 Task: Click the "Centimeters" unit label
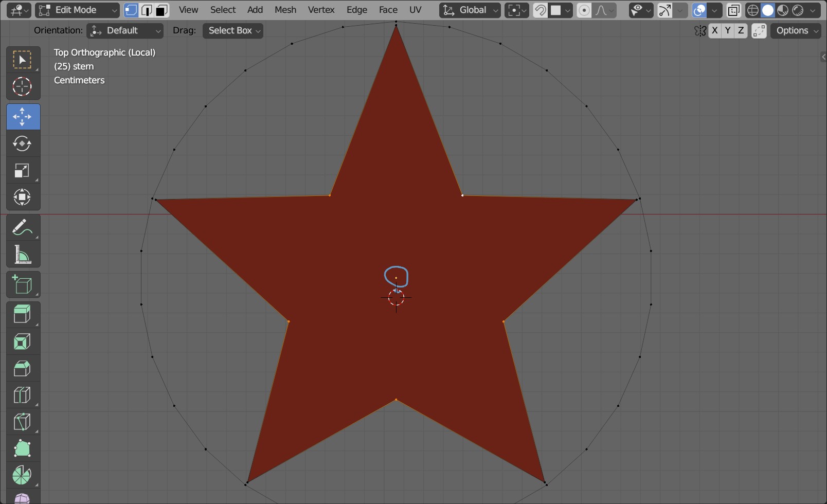[79, 80]
